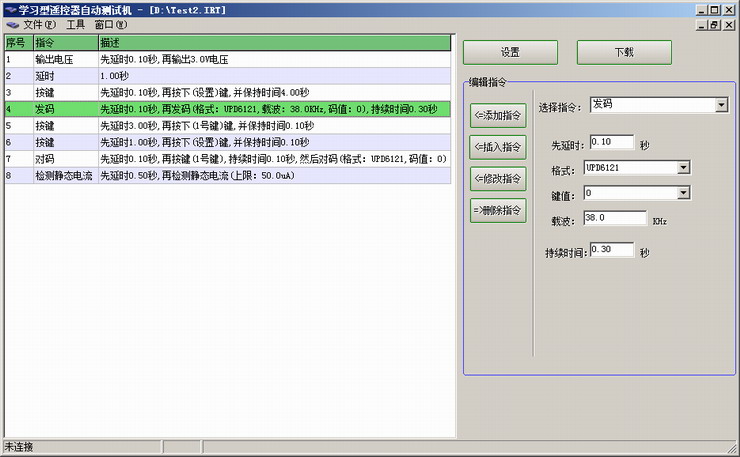Click the MDI document icon beside 文件 menu

(x=12, y=24)
